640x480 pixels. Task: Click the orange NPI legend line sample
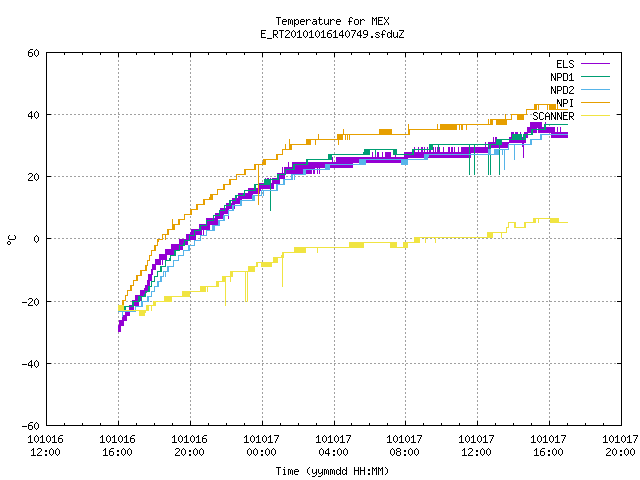pos(596,103)
